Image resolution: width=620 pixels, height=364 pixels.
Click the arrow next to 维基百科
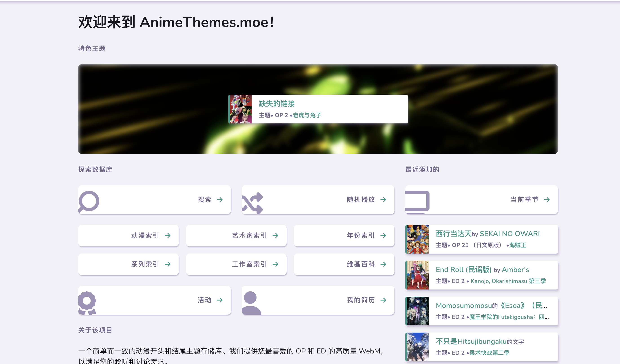[x=383, y=264]
